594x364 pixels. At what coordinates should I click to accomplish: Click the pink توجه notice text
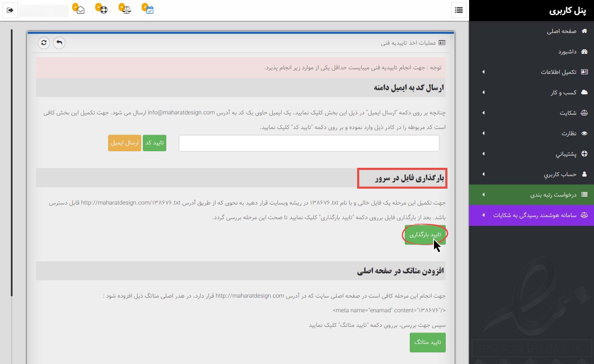pyautogui.click(x=353, y=68)
